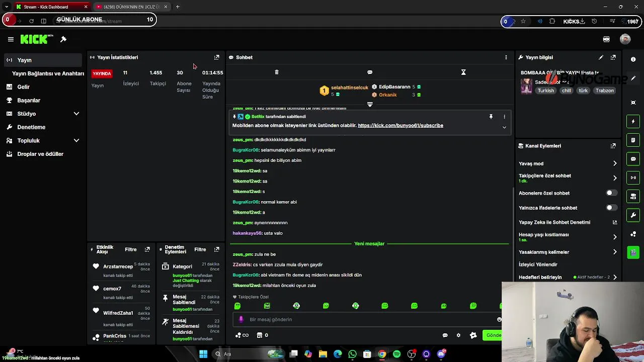Open WhatsApp from the taskbar

(x=352, y=354)
